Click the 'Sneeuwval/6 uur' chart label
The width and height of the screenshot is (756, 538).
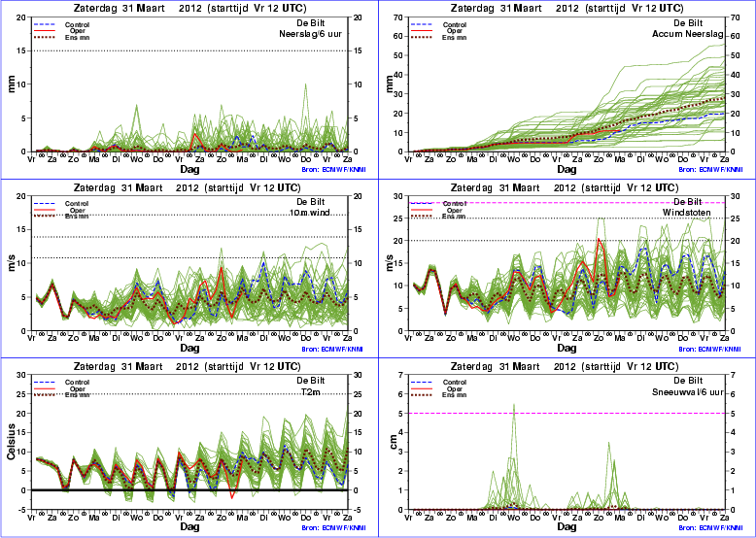click(688, 392)
